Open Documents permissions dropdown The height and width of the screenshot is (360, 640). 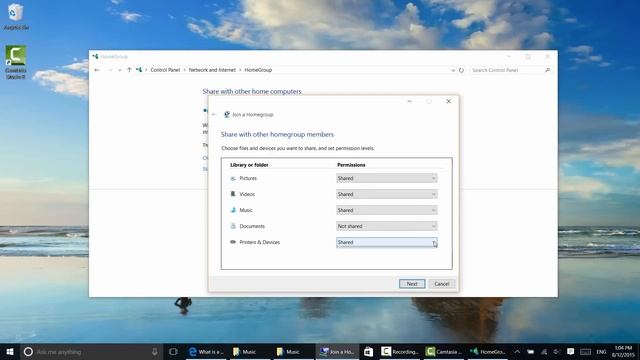click(387, 226)
